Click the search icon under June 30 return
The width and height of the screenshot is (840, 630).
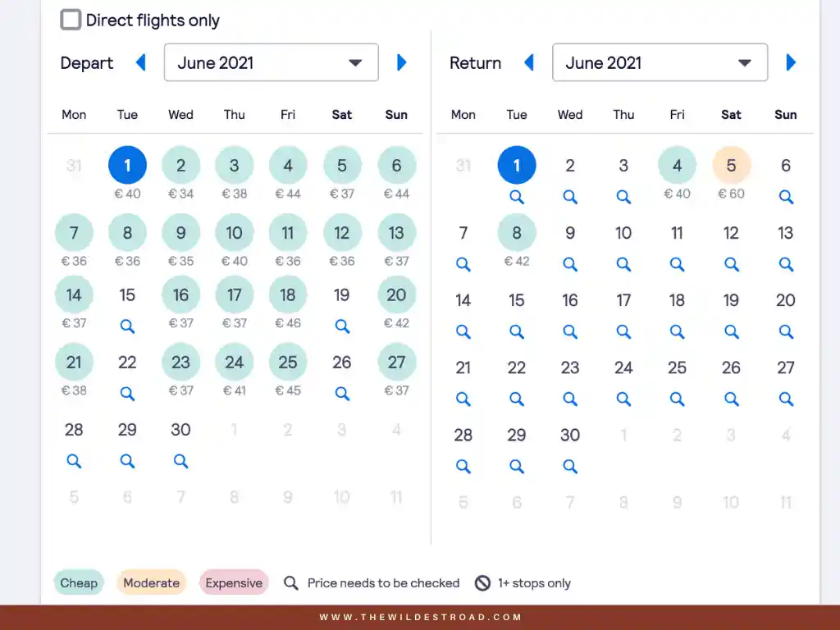tap(570, 466)
